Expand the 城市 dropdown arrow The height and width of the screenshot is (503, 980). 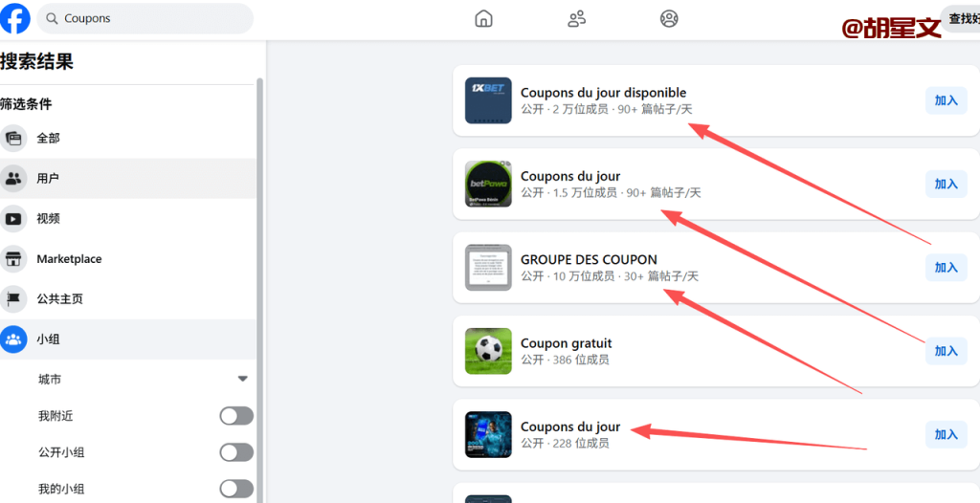click(243, 380)
